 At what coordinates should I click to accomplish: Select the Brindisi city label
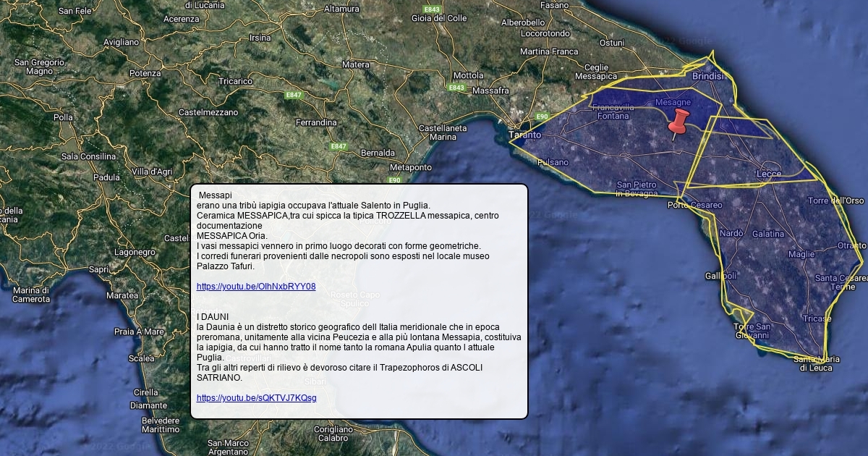coord(708,76)
